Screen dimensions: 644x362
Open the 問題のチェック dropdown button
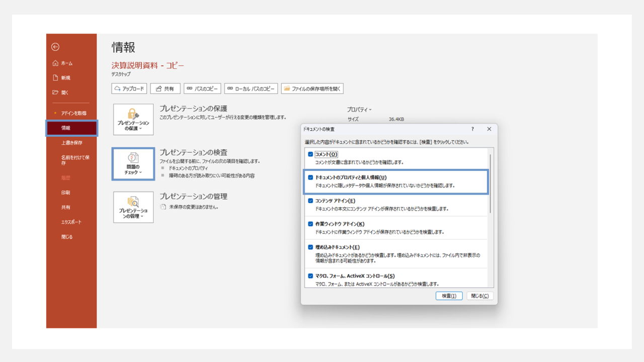pyautogui.click(x=133, y=164)
